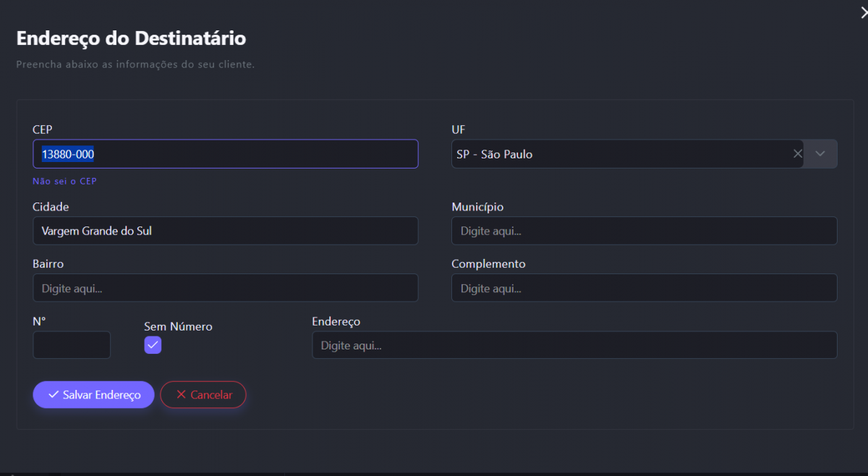868x476 pixels.
Task: Click the Sem Número label text
Action: [178, 327]
